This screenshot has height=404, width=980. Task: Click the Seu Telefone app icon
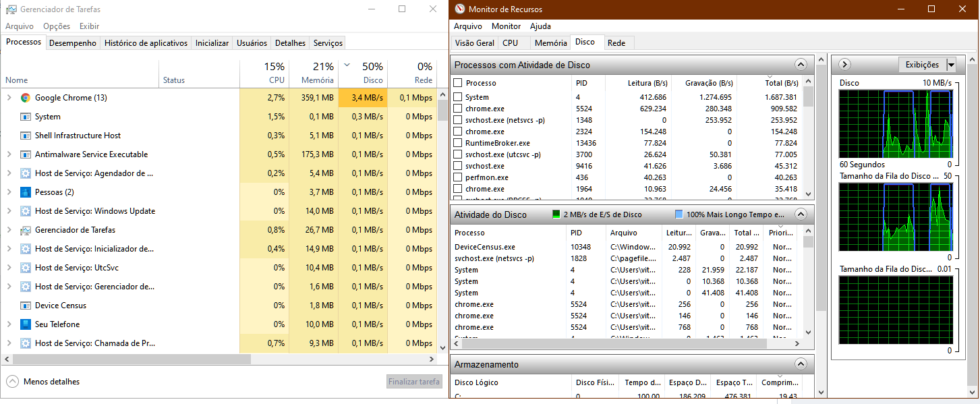26,324
